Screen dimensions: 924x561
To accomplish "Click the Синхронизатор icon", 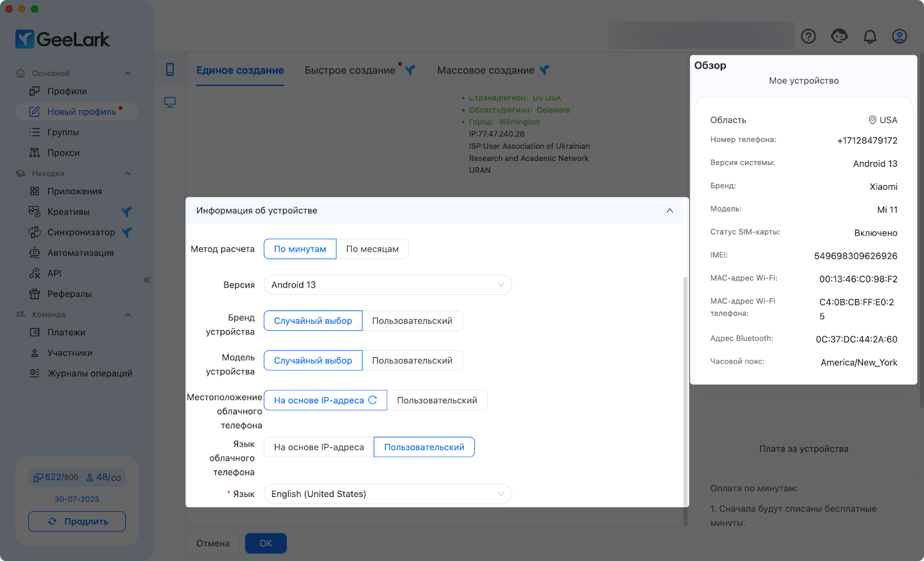I will [35, 232].
